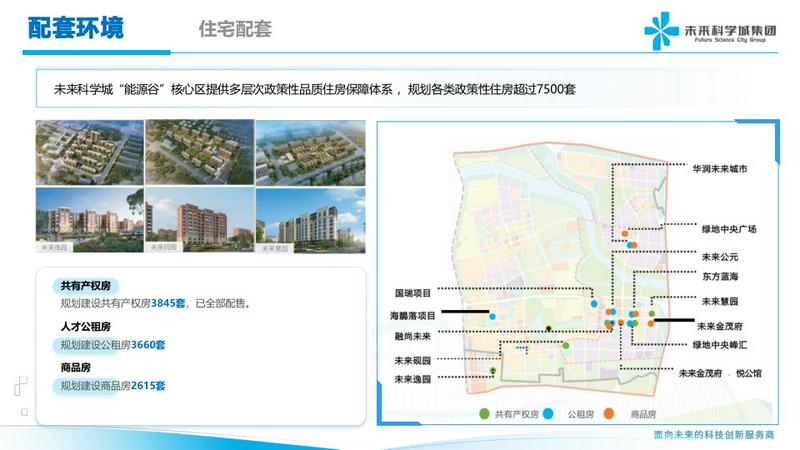
Task: Open the 未来砚园 building photo
Action: tap(199, 220)
